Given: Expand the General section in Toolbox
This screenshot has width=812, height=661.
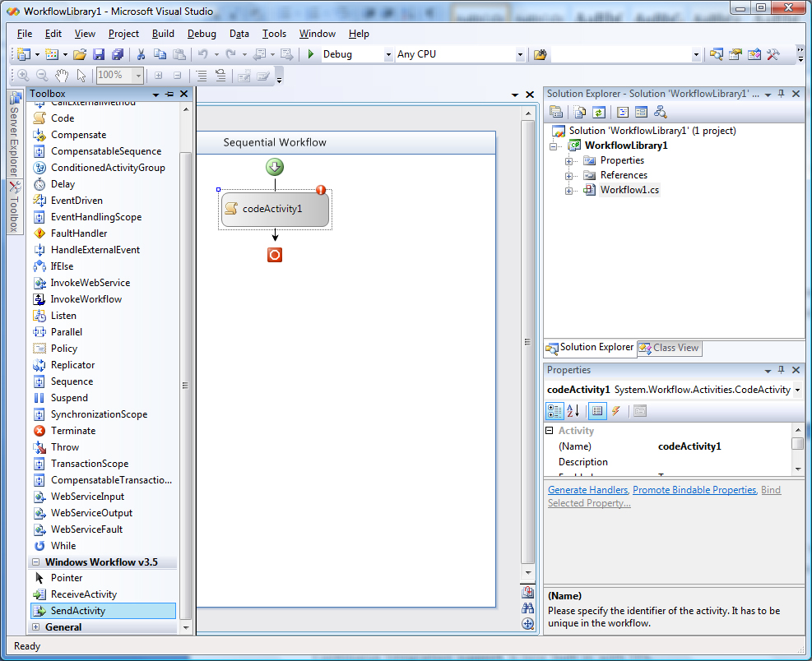Looking at the screenshot, I should coord(36,627).
